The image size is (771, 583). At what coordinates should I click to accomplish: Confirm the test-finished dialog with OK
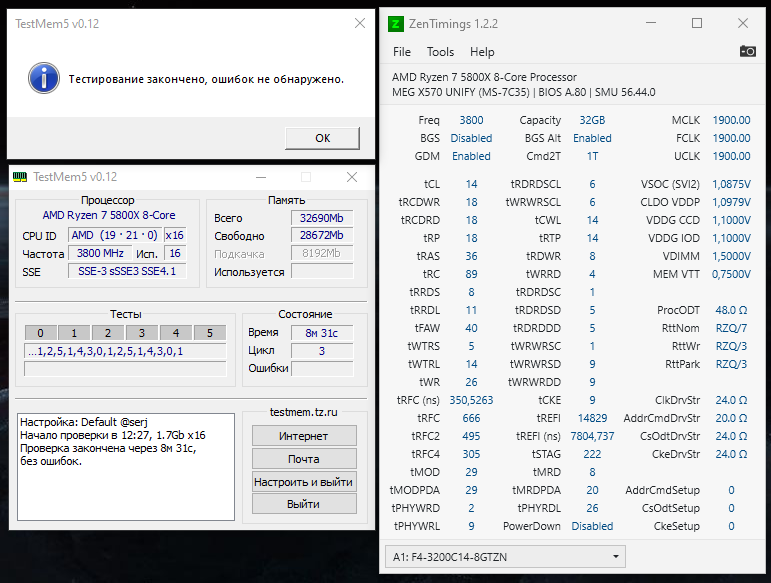point(323,138)
